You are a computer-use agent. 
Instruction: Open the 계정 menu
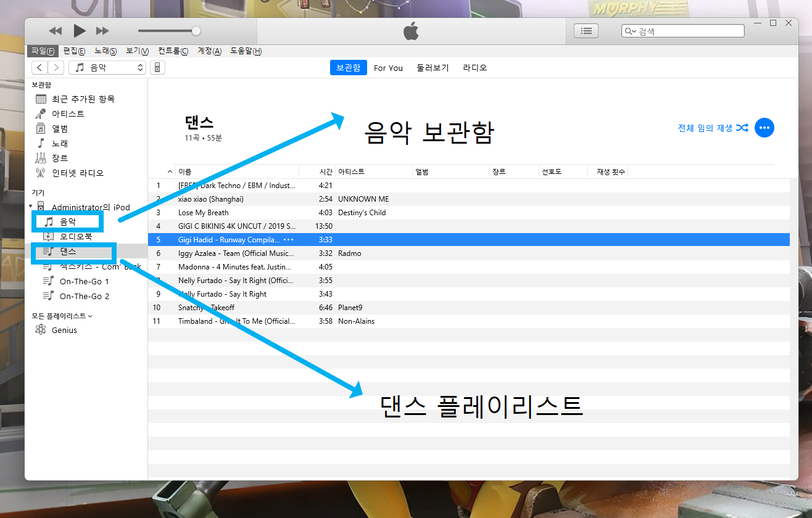pyautogui.click(x=209, y=51)
